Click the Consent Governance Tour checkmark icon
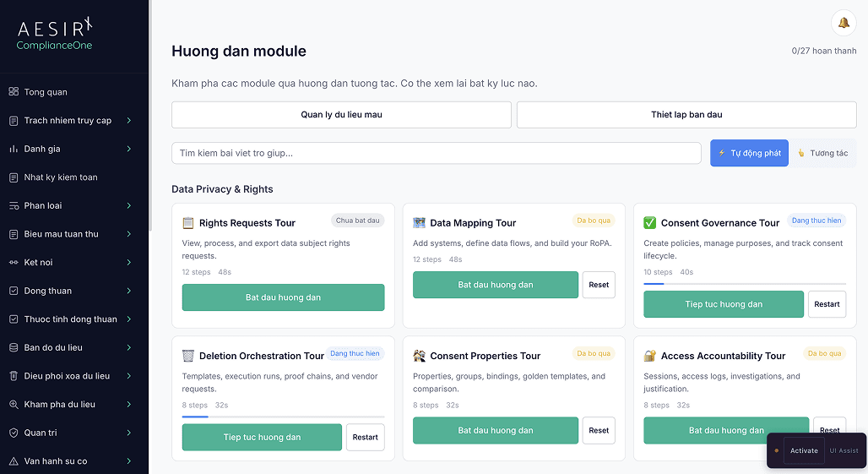Screen dimensions: 868x474 click(649, 223)
